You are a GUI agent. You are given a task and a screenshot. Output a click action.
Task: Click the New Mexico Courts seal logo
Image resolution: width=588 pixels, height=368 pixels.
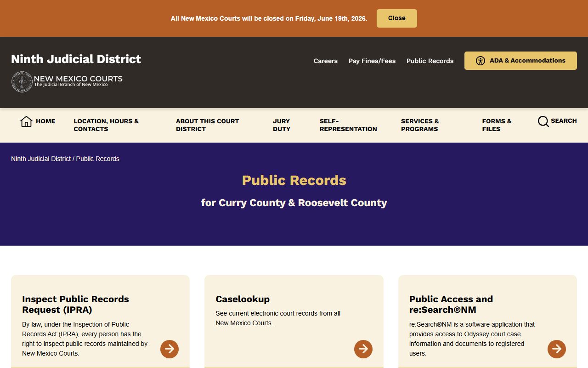pyautogui.click(x=22, y=82)
